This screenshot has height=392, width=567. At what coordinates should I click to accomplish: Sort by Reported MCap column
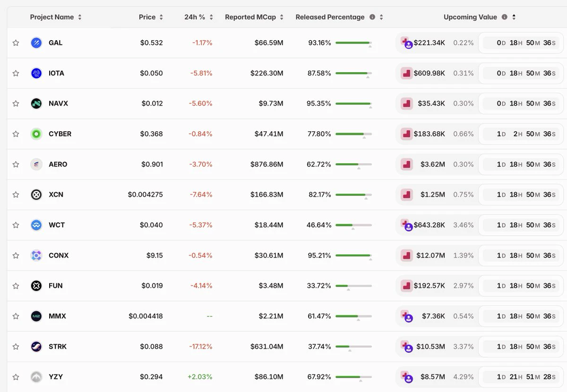(x=282, y=17)
